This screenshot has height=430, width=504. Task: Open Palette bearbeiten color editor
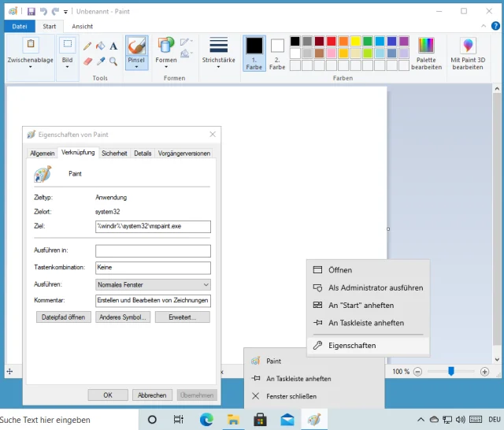[x=426, y=52]
